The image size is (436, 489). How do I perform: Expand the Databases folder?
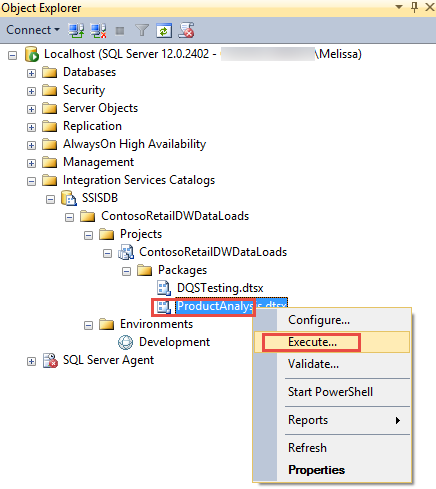[x=31, y=73]
